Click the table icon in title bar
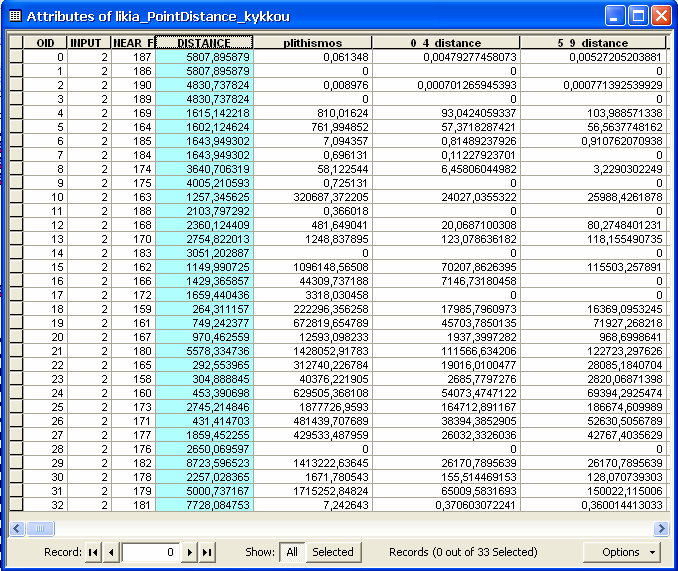The height and width of the screenshot is (571, 678). click(x=15, y=16)
